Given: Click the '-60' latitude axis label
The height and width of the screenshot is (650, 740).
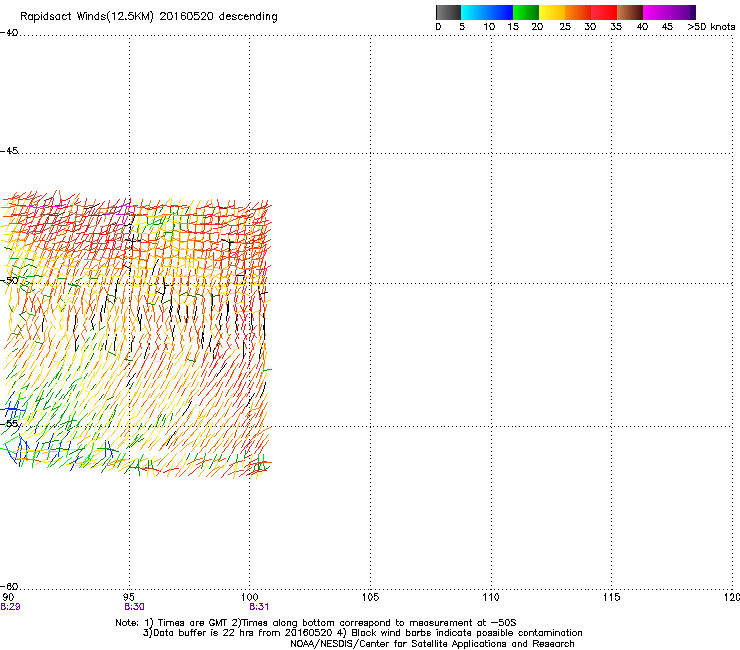Looking at the screenshot, I should coord(9,586).
